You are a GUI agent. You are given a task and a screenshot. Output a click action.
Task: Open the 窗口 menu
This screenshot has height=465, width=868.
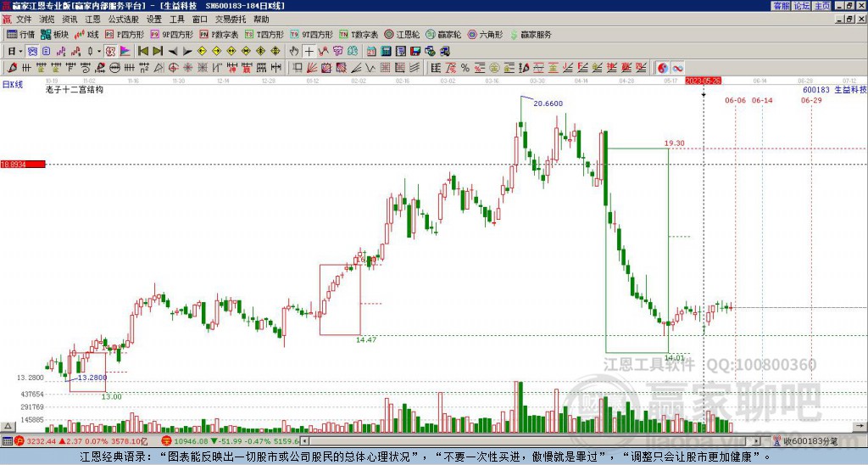[x=200, y=20]
